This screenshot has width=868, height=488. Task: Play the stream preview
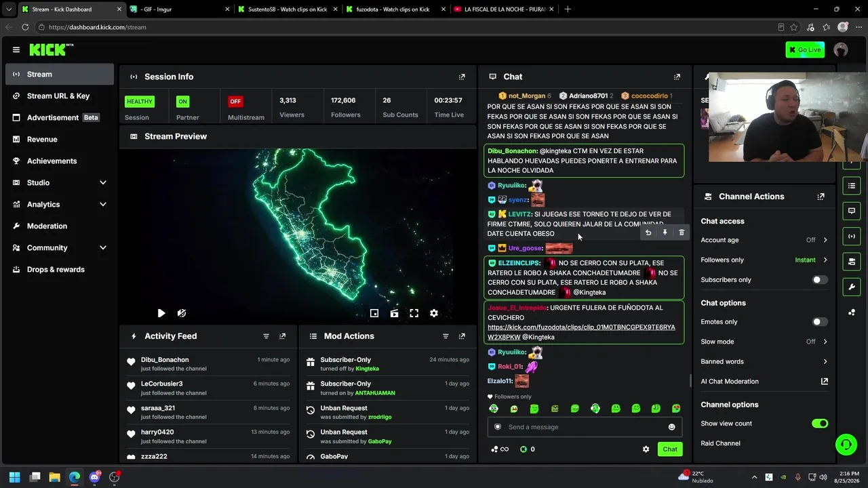click(x=161, y=313)
